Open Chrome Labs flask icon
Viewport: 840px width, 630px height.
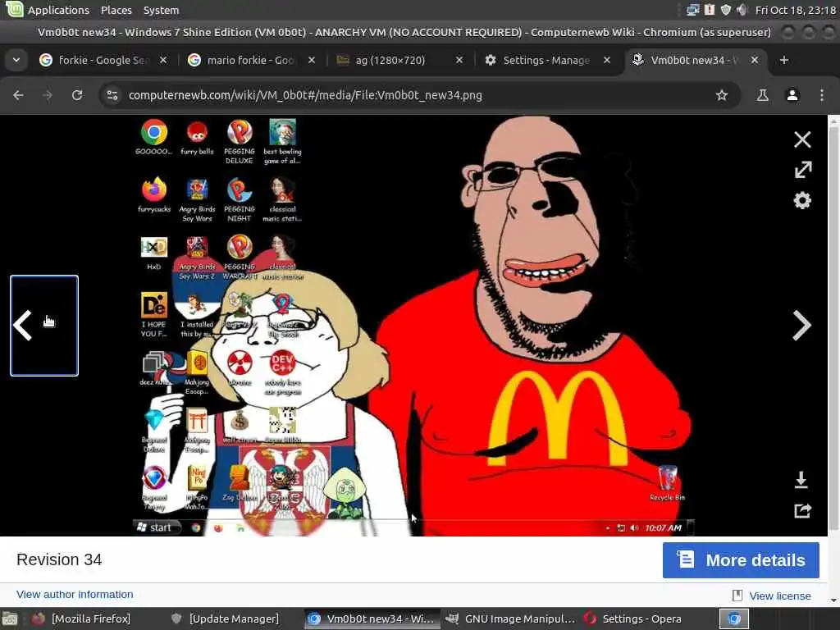pos(762,95)
